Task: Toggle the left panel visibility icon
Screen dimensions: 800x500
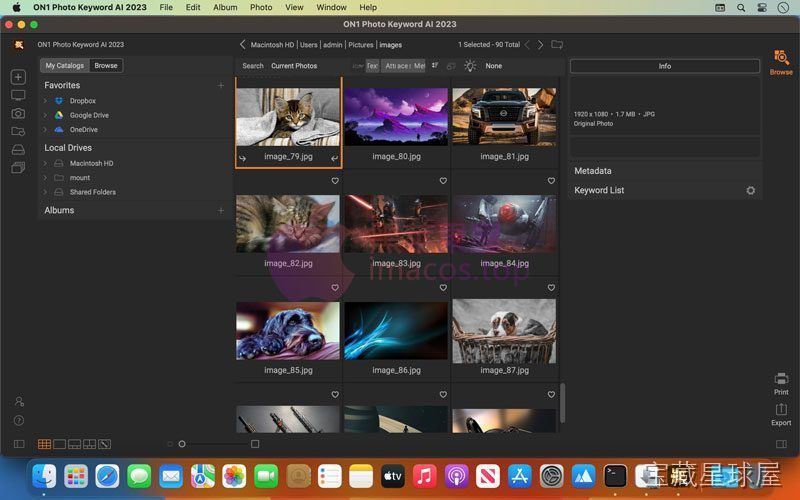Action: click(x=19, y=444)
